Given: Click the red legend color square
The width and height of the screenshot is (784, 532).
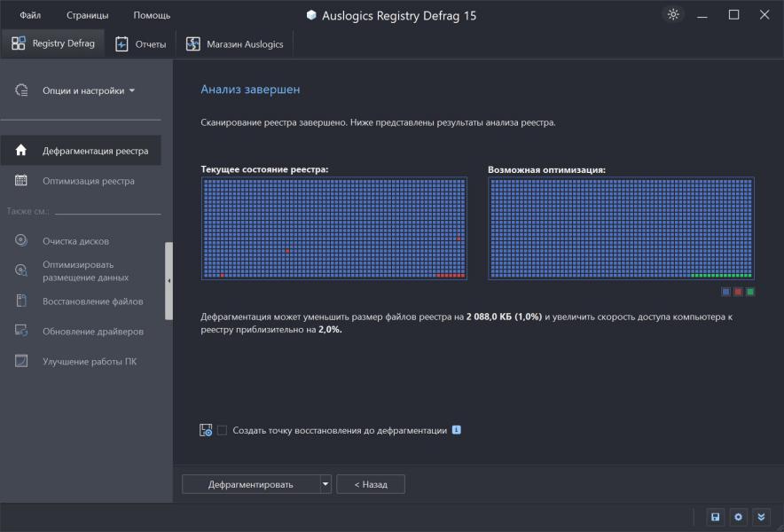Looking at the screenshot, I should click(x=738, y=292).
